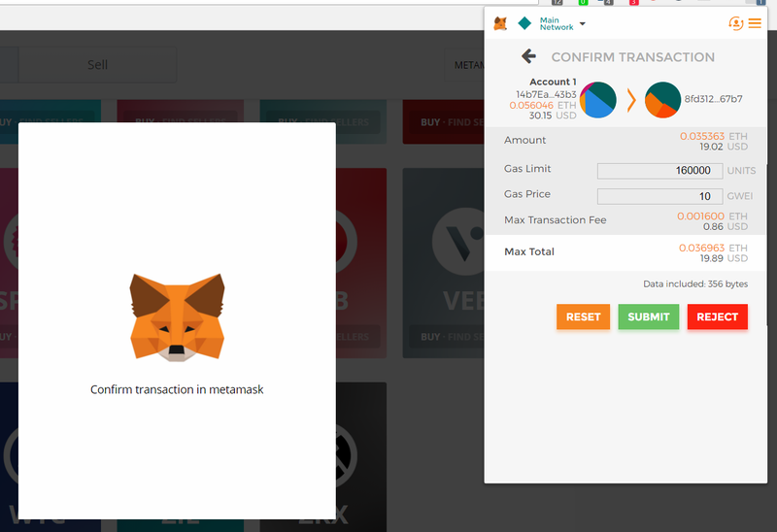Click the amount value 0.035363 ETH

point(714,136)
